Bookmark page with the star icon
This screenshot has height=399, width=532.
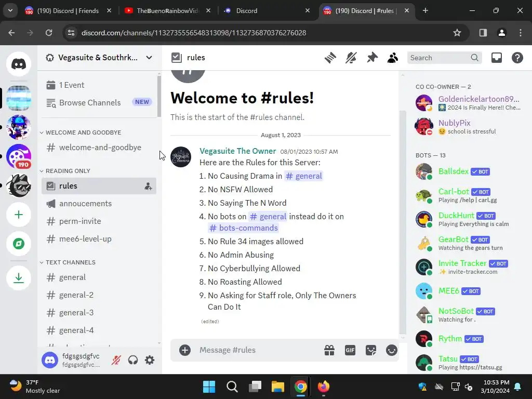point(457,33)
